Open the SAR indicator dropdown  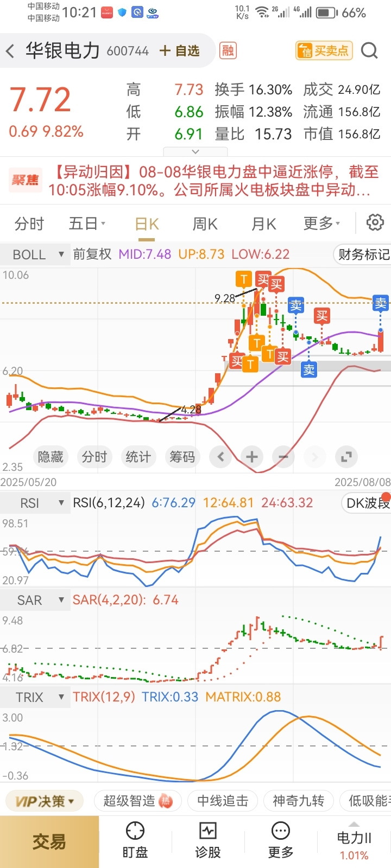(35, 600)
